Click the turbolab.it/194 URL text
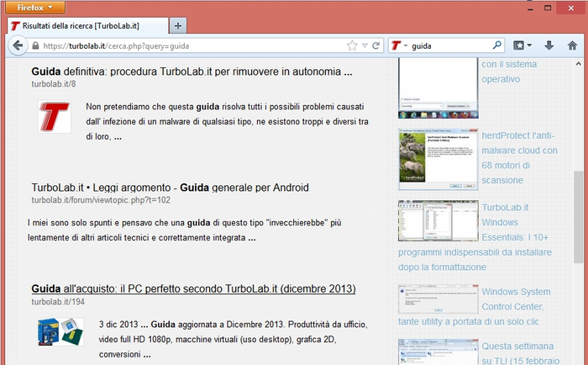Screen dimensions: 588x365 point(58,302)
